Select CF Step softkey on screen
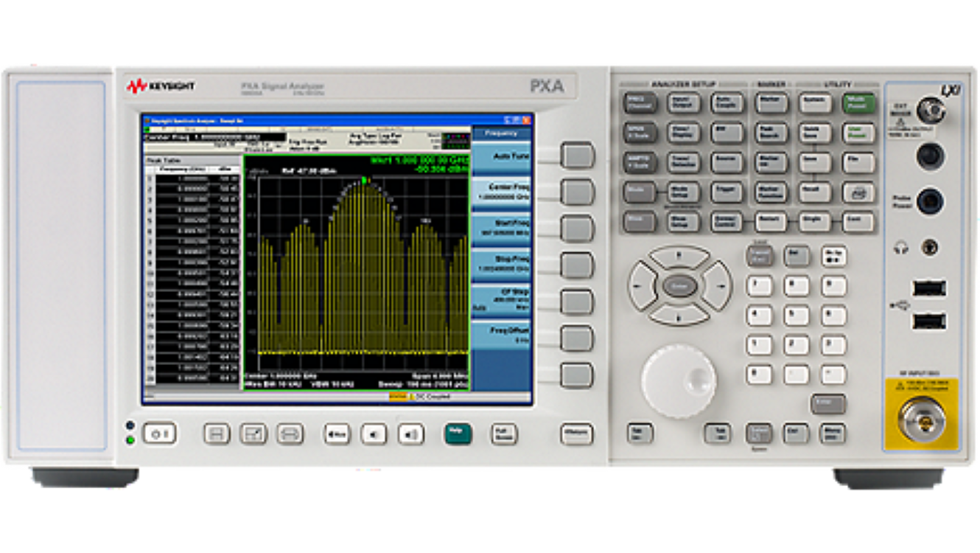Image resolution: width=980 pixels, height=553 pixels. coord(501,302)
